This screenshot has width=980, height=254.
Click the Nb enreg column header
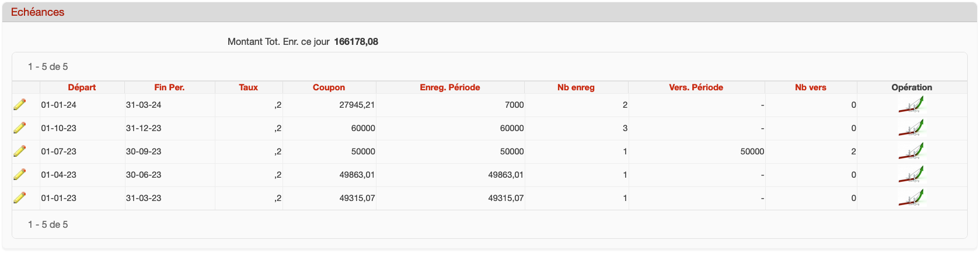coord(576,87)
